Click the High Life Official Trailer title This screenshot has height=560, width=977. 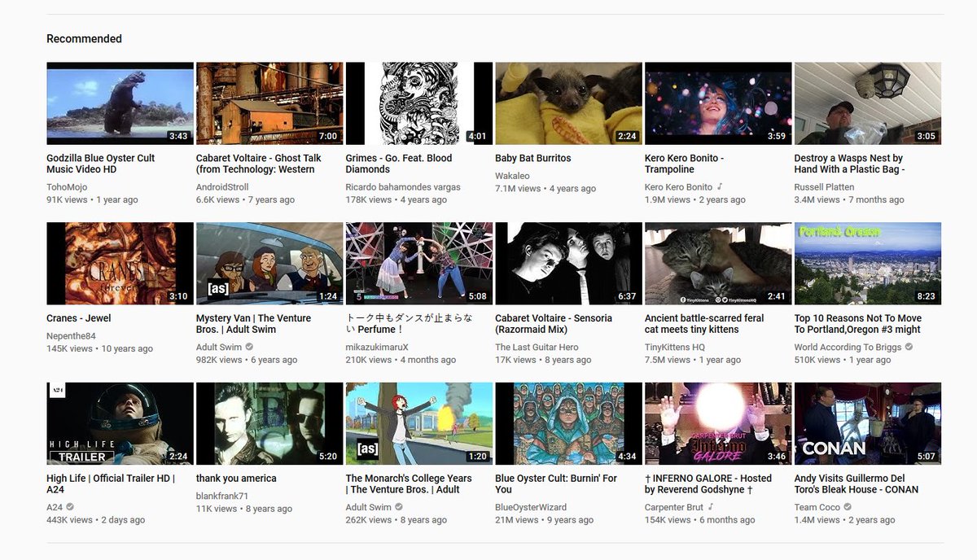tap(111, 484)
